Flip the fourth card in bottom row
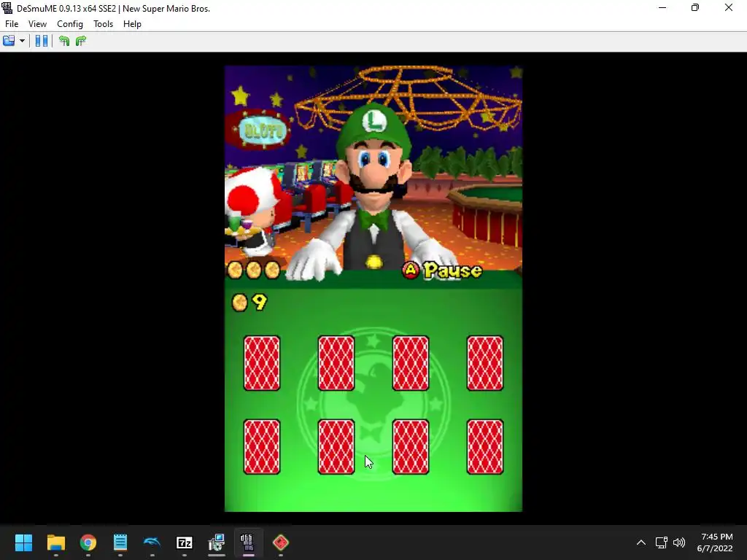This screenshot has height=560, width=747. pyautogui.click(x=485, y=447)
